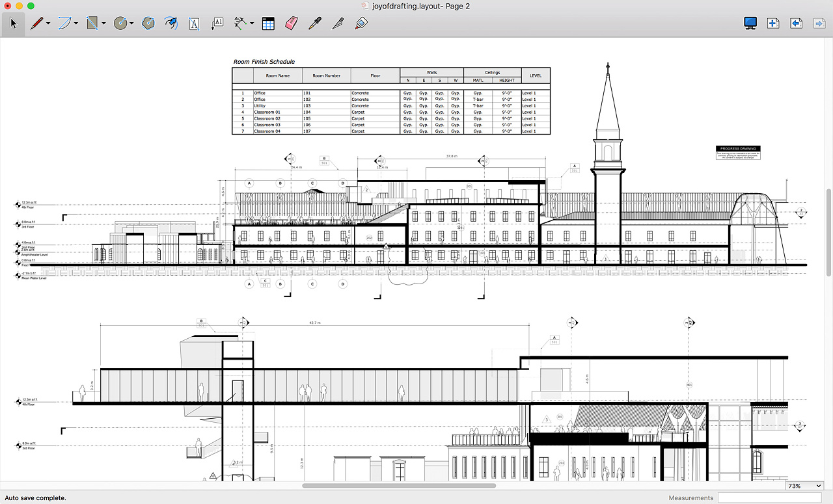The image size is (833, 504).
Task: Start presentation with monitor icon
Action: pyautogui.click(x=750, y=23)
